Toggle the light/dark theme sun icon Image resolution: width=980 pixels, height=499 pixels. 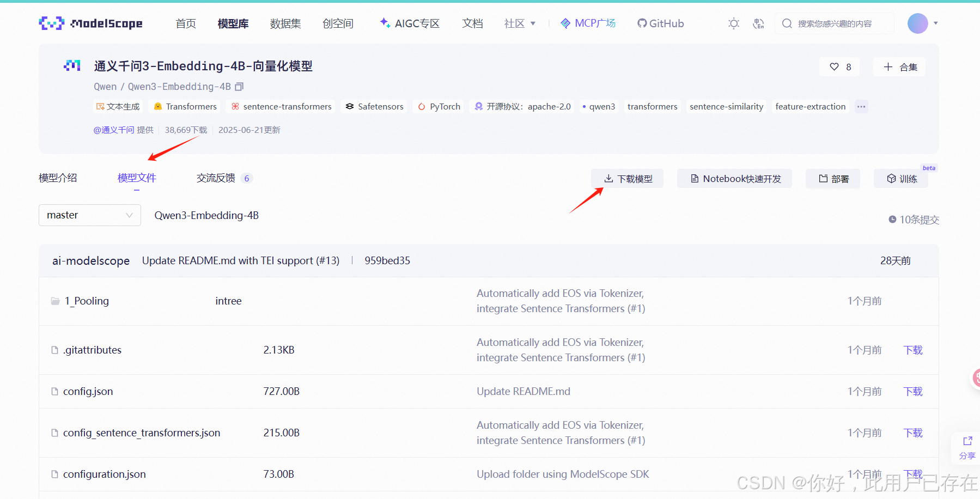tap(734, 23)
